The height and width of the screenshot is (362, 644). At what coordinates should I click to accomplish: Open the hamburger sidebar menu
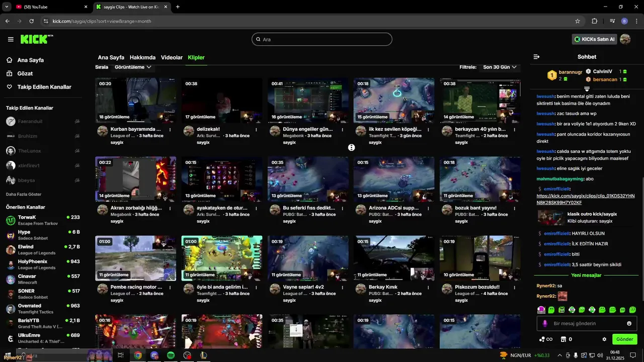(11, 39)
